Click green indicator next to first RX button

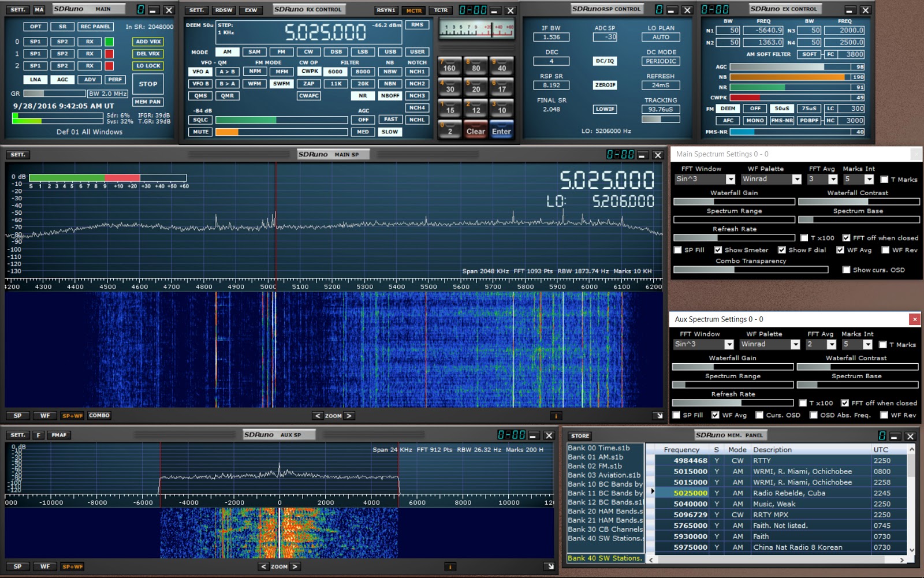coord(109,42)
